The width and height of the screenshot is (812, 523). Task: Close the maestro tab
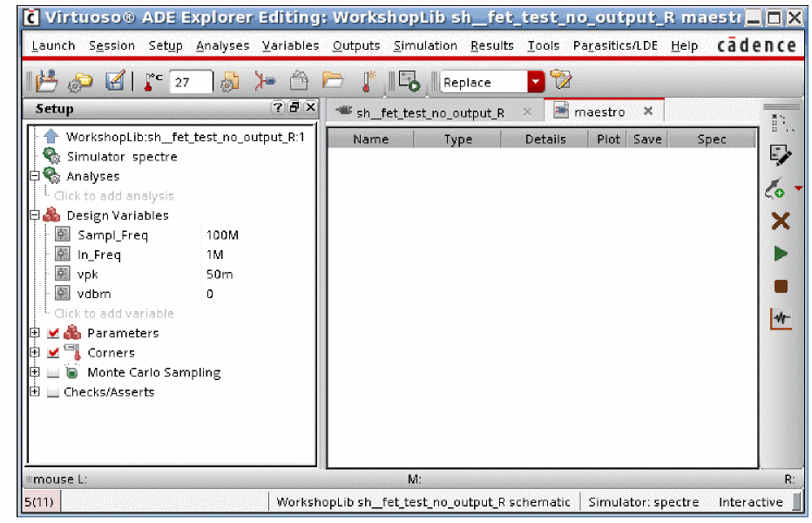coord(648,111)
